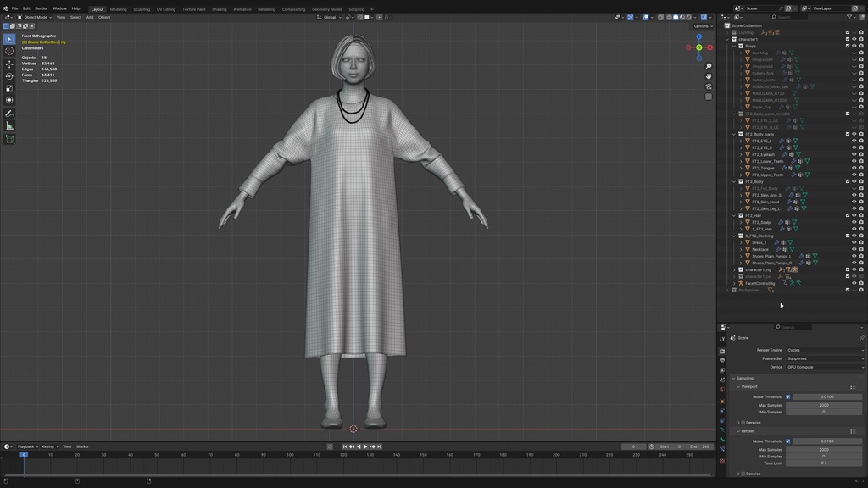Open the Render Engine dropdown showing Cycles
Viewport: 868px width, 488px height.
tap(824, 349)
